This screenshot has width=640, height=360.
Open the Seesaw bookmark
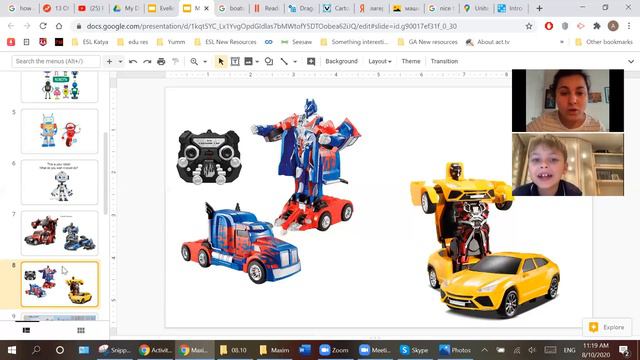point(296,42)
